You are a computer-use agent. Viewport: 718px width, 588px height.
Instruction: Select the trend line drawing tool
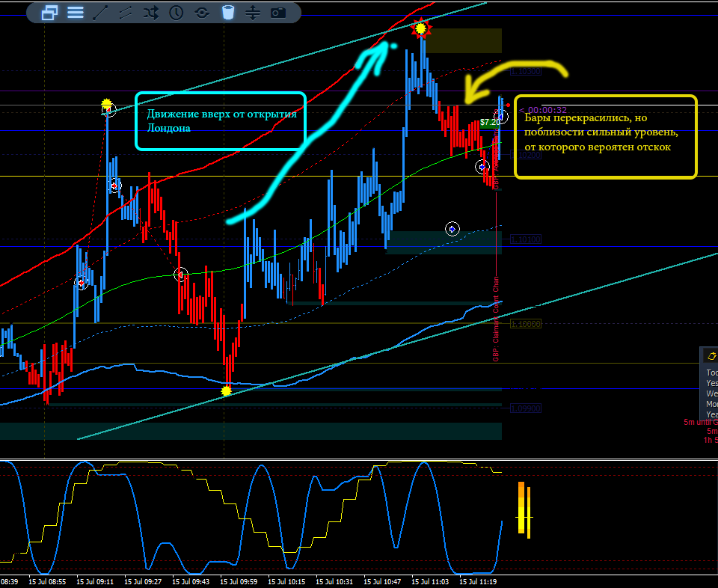tap(100, 13)
